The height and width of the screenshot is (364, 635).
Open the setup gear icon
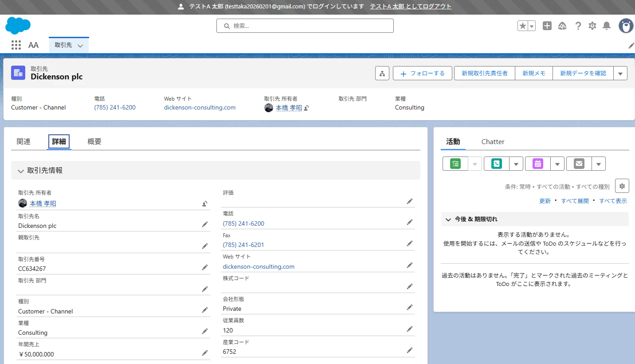[592, 26]
